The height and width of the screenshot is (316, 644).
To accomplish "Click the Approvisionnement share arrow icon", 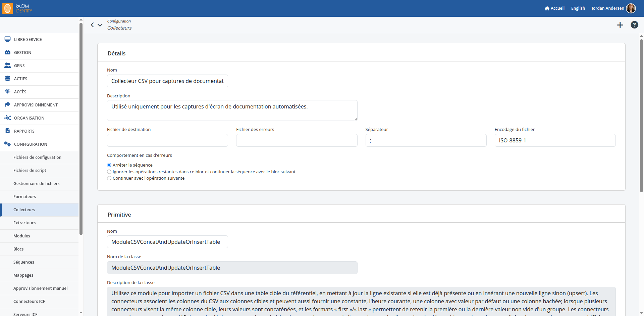I will point(7,105).
